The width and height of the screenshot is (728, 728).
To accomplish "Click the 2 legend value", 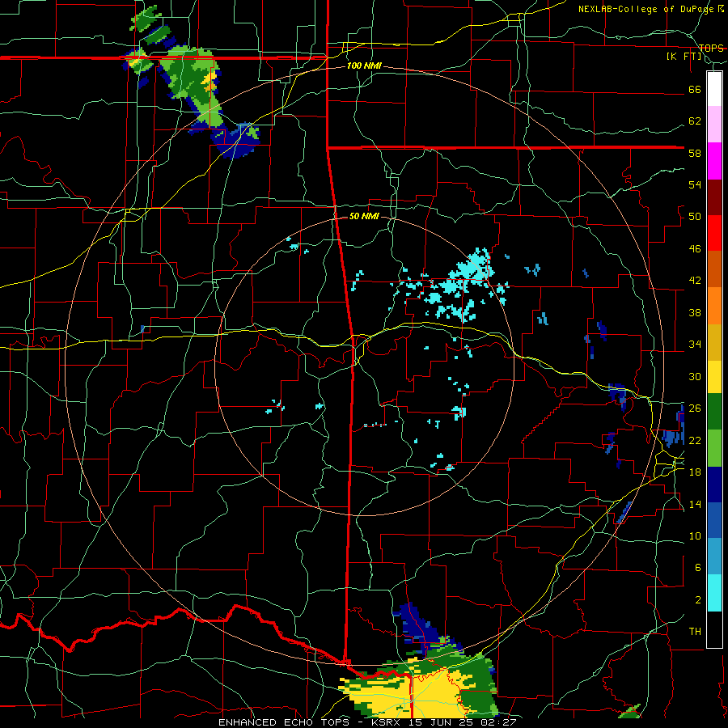I will click(x=698, y=600).
